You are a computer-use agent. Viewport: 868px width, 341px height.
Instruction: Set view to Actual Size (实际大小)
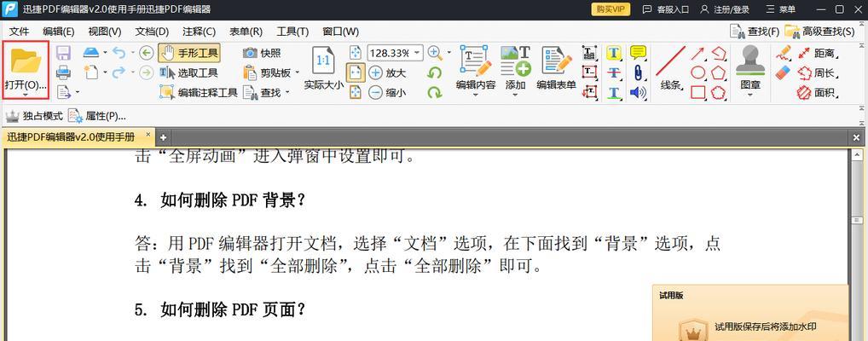(x=324, y=69)
